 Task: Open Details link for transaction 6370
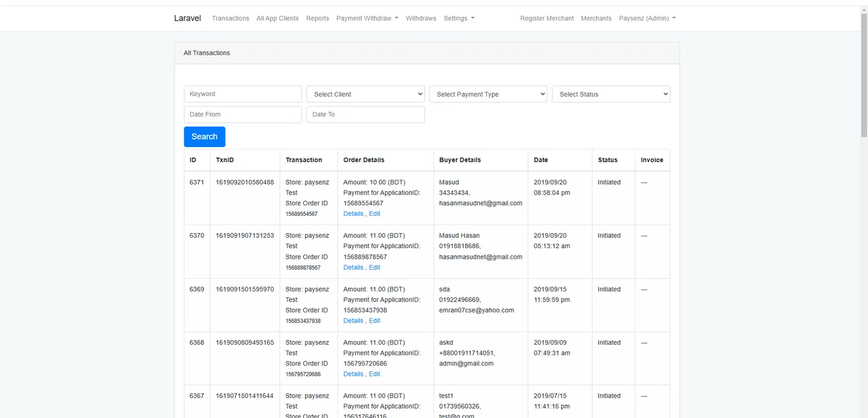[353, 267]
